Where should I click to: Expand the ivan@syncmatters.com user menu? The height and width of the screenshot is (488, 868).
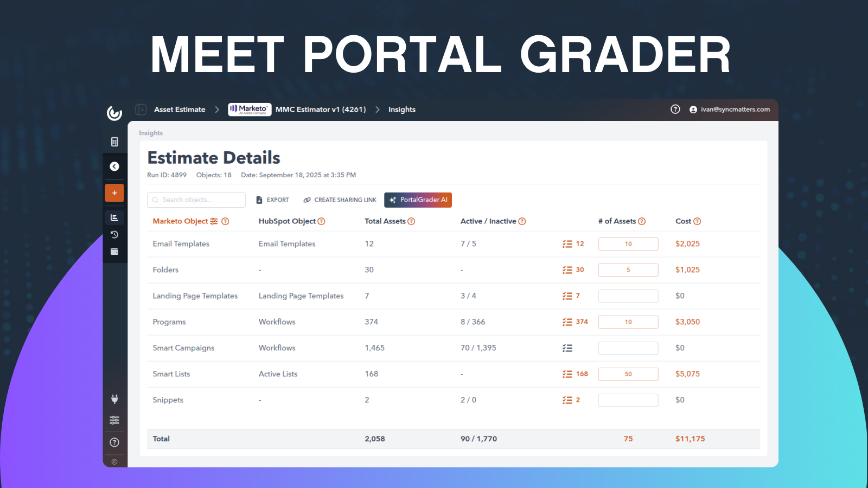pos(729,110)
